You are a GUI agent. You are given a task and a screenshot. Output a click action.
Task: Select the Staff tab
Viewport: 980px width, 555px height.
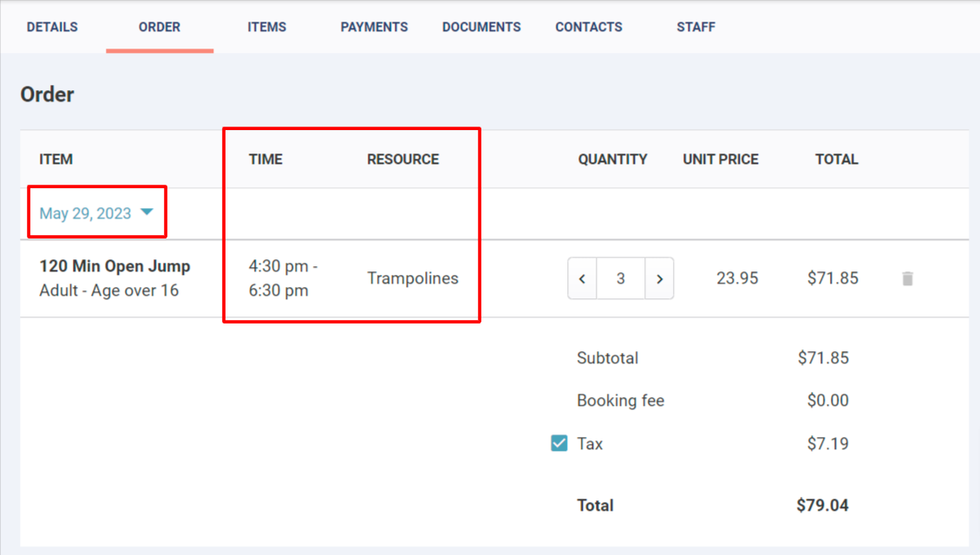click(x=696, y=27)
